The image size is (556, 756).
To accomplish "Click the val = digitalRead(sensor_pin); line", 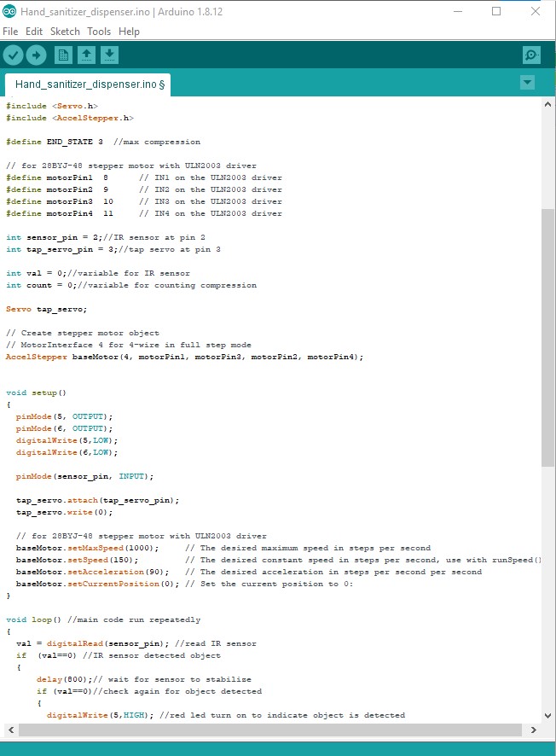I will 136,643.
